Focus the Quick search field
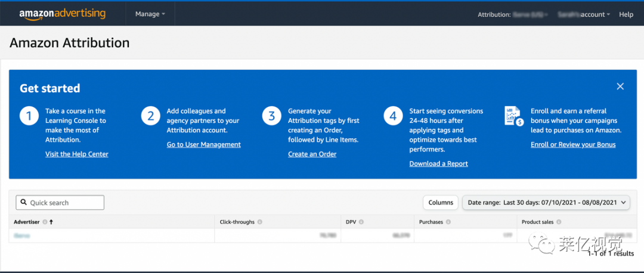This screenshot has height=273, width=644. [x=60, y=203]
